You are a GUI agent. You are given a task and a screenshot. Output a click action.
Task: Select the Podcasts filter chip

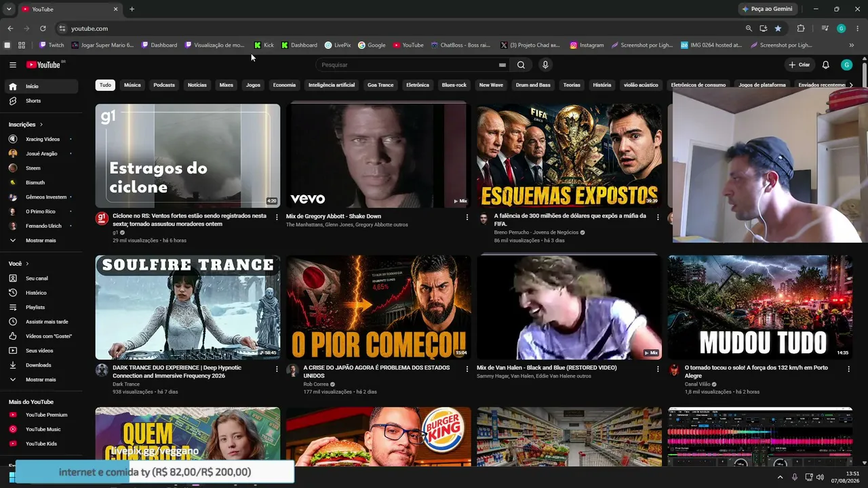(x=164, y=85)
